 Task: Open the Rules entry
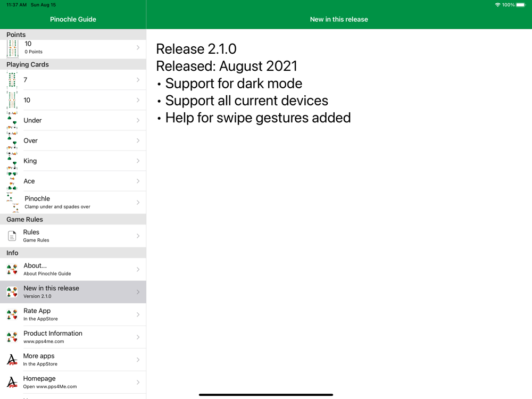click(73, 236)
